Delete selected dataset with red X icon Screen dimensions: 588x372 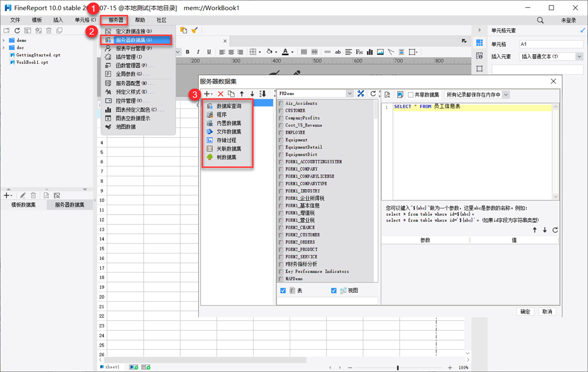[221, 94]
